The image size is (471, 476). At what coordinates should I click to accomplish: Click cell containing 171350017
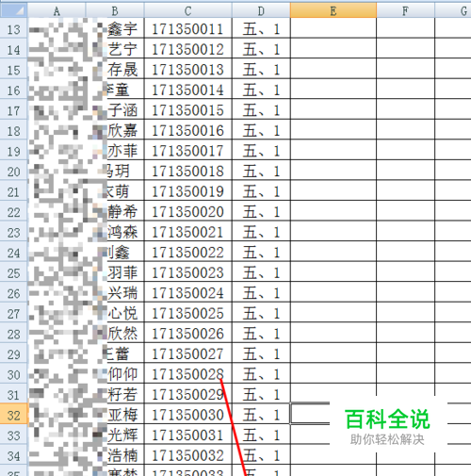point(187,151)
